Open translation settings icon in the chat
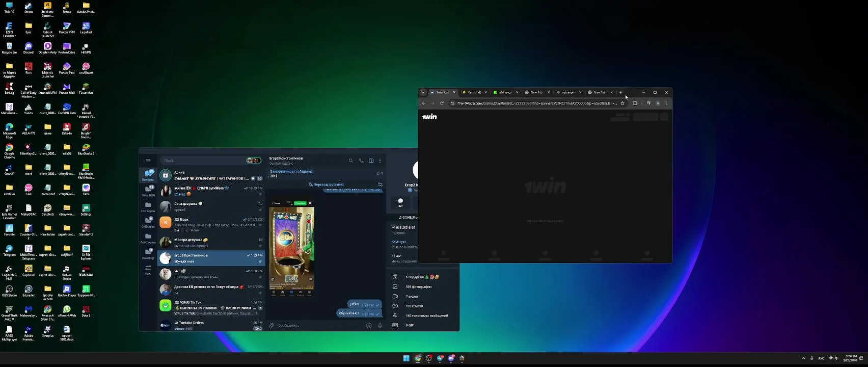The width and height of the screenshot is (868, 367). (x=380, y=185)
